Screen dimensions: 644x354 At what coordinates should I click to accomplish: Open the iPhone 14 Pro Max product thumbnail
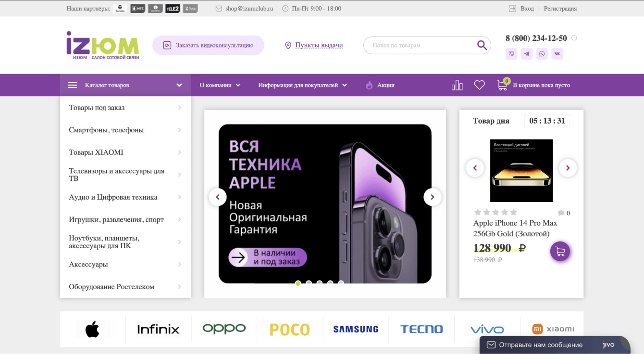pyautogui.click(x=521, y=171)
